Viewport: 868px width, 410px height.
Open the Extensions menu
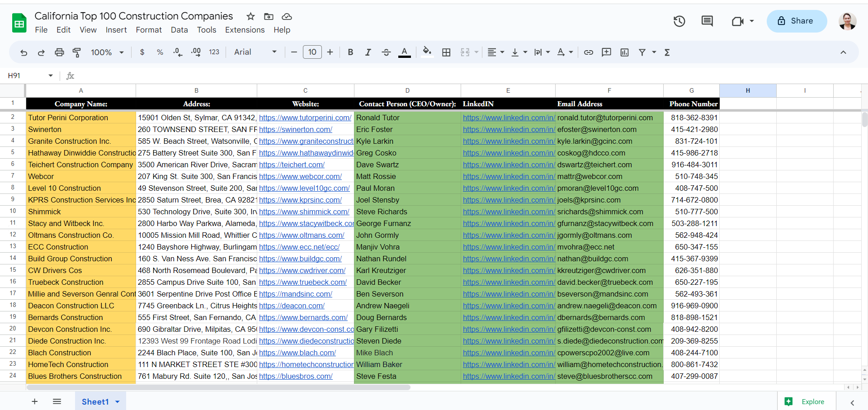(x=245, y=30)
